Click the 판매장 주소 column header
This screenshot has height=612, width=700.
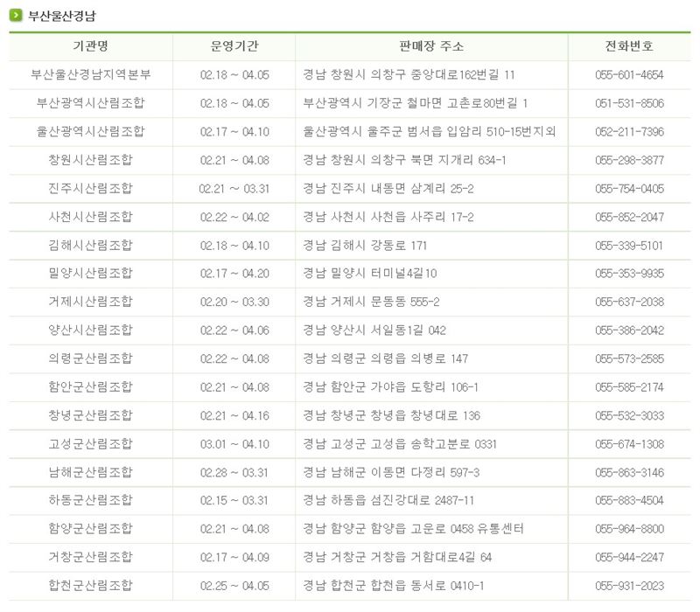[x=431, y=46]
